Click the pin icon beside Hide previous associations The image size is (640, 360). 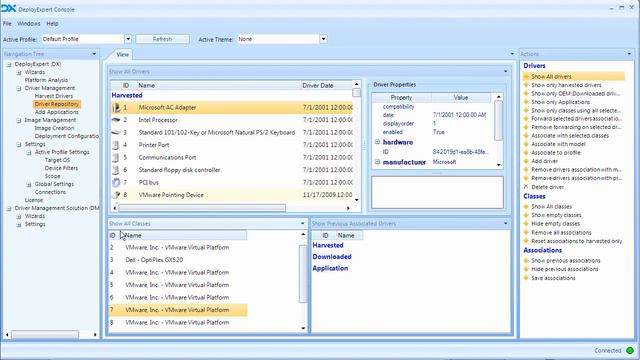tap(526, 269)
